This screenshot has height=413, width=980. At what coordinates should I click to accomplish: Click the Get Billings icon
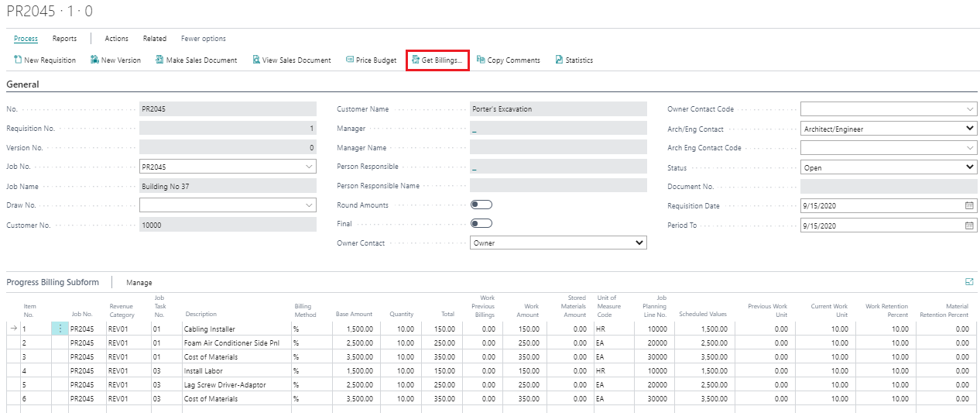point(416,60)
